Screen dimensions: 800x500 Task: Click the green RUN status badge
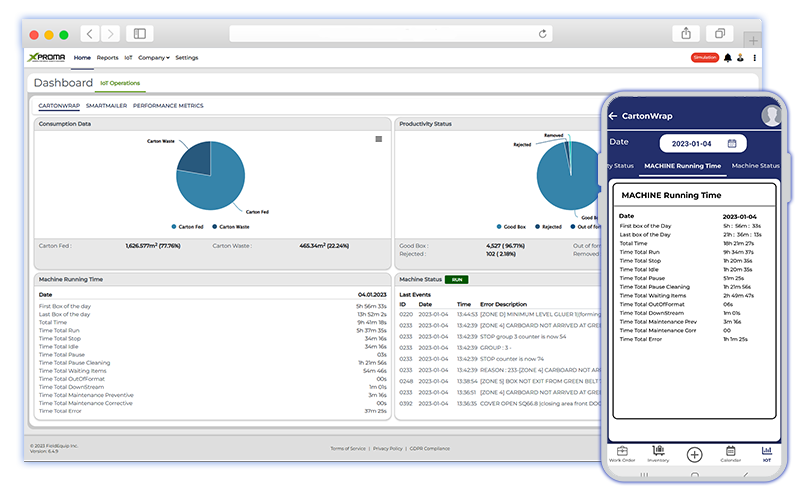tap(457, 280)
